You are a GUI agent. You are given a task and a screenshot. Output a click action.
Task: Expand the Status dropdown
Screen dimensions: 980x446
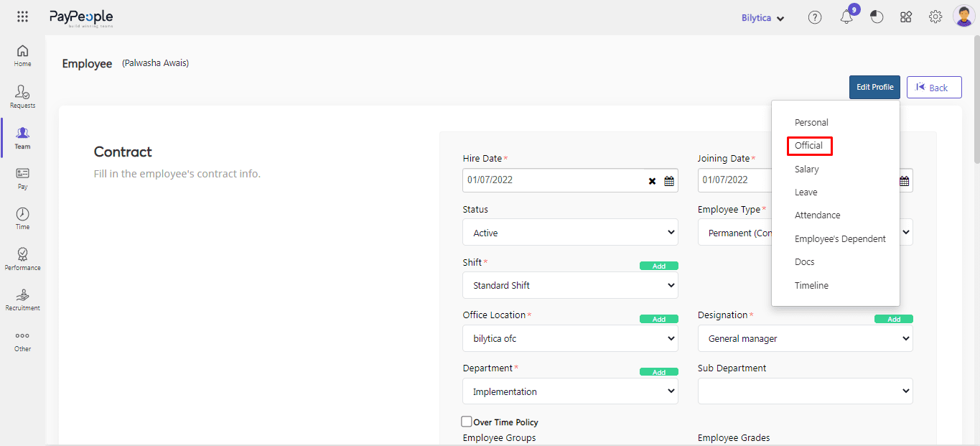click(570, 233)
